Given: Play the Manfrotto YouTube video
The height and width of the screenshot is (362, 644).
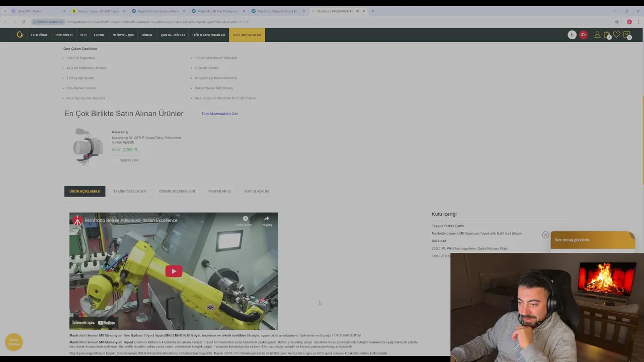Looking at the screenshot, I should (x=174, y=271).
